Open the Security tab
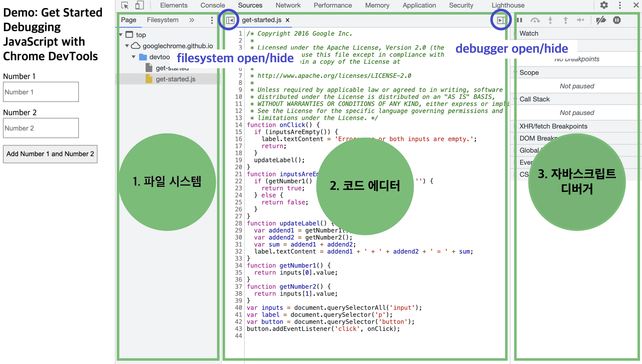The width and height of the screenshot is (642, 364). point(461,5)
